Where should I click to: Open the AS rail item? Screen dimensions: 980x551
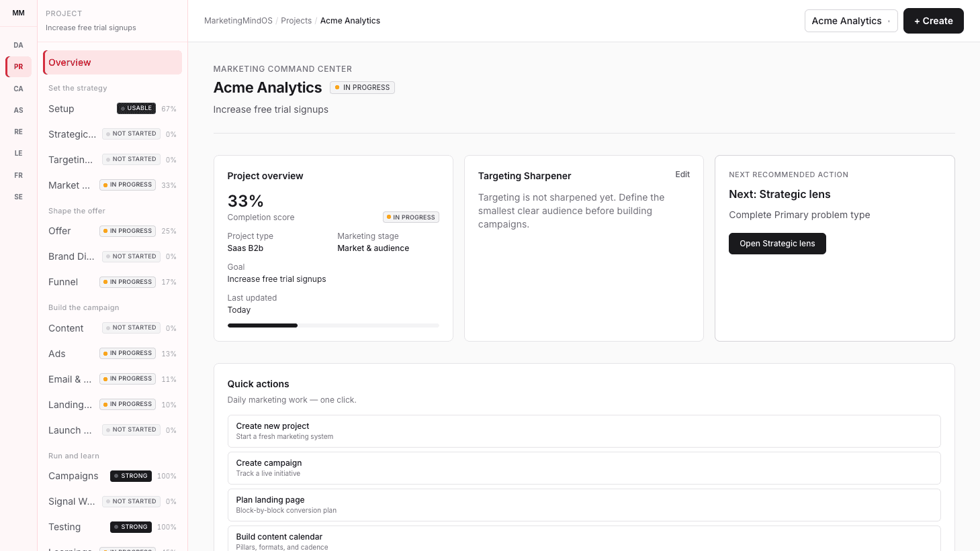(18, 110)
